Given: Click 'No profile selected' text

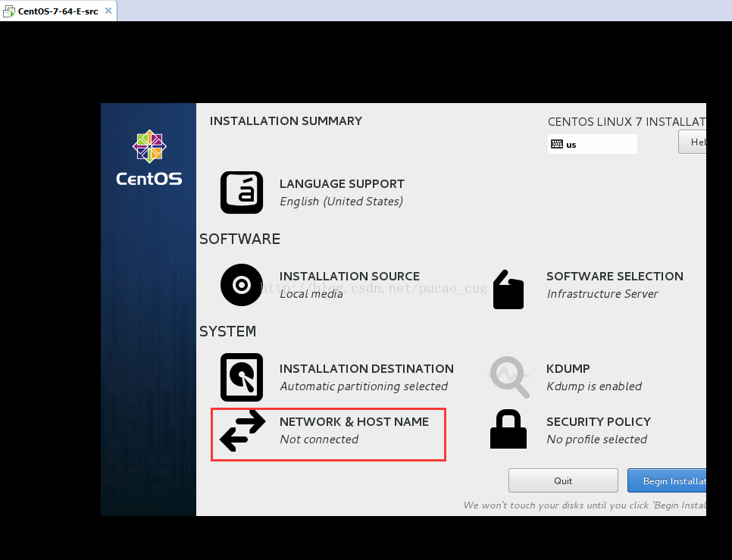Looking at the screenshot, I should tap(596, 440).
